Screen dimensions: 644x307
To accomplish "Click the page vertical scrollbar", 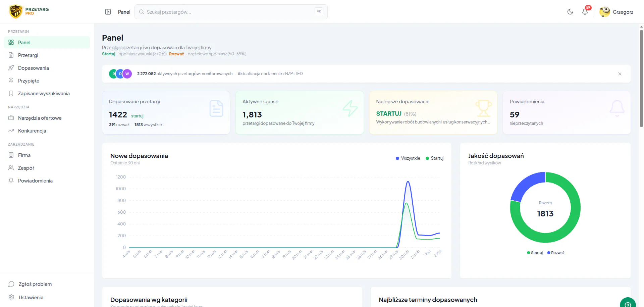I will [641, 79].
